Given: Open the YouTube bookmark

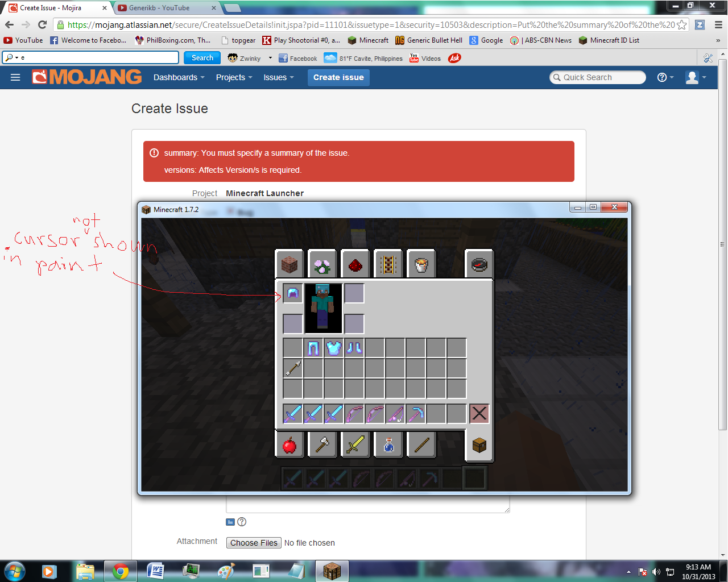Looking at the screenshot, I should tap(23, 40).
